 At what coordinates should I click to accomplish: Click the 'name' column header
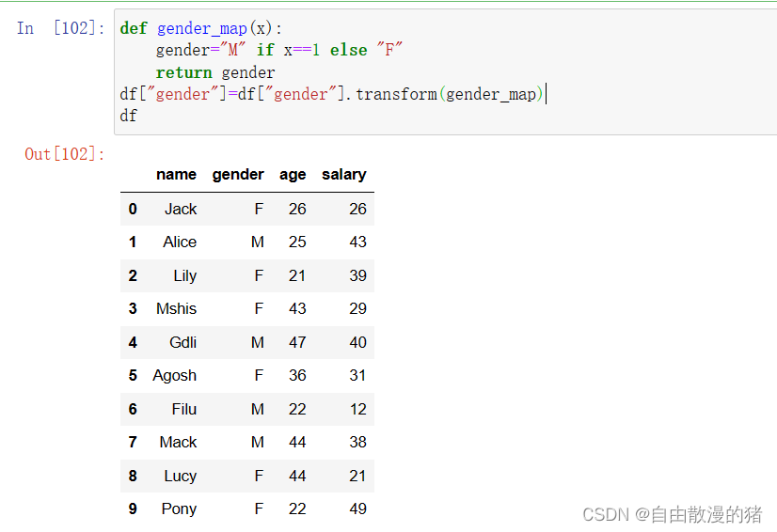pos(176,175)
